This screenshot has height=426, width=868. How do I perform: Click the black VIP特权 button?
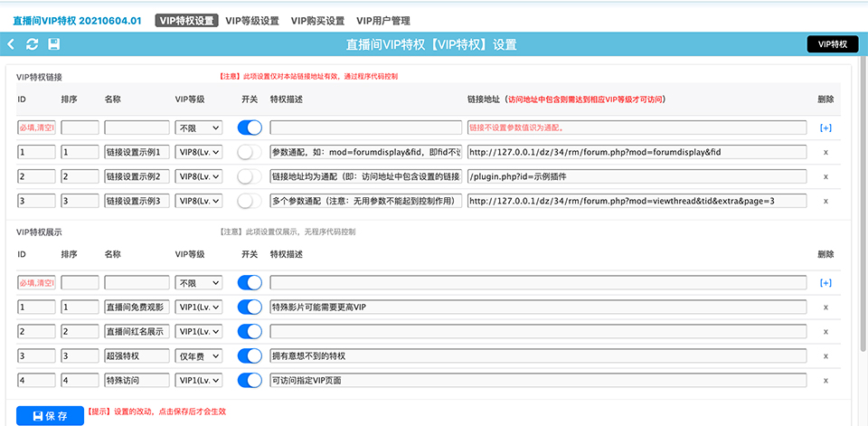[x=832, y=44]
